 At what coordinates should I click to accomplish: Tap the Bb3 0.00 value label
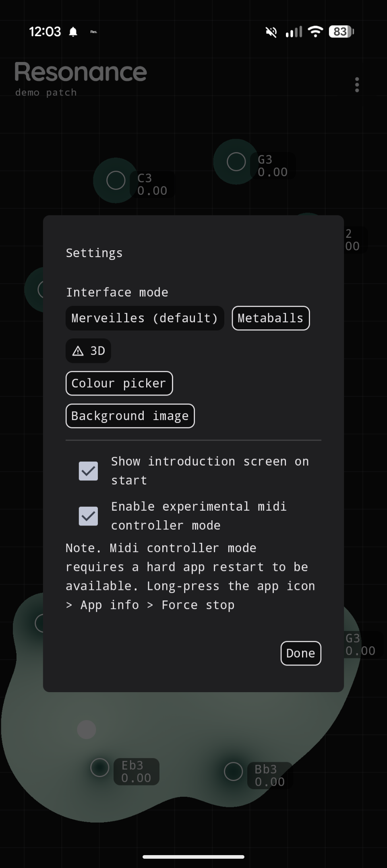point(269,775)
